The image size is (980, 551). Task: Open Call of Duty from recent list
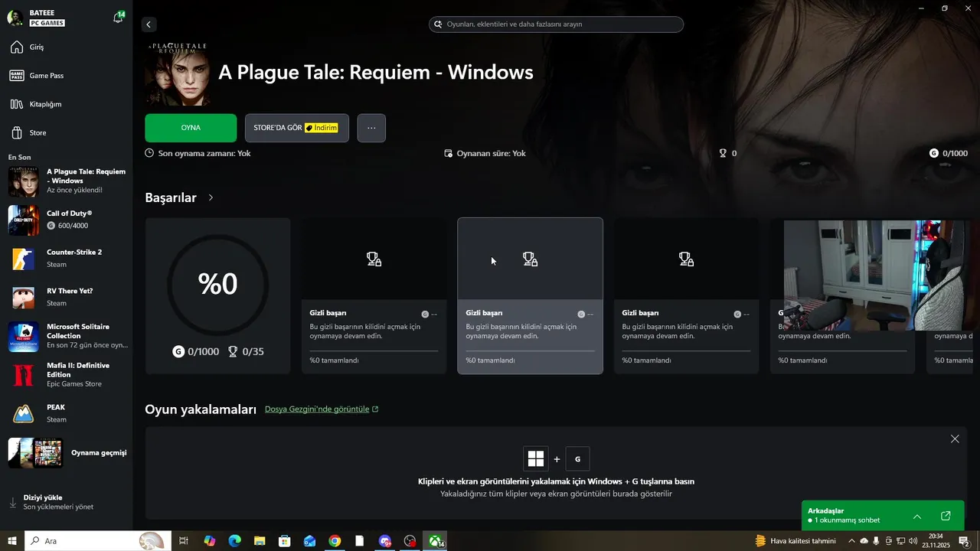[67, 220]
